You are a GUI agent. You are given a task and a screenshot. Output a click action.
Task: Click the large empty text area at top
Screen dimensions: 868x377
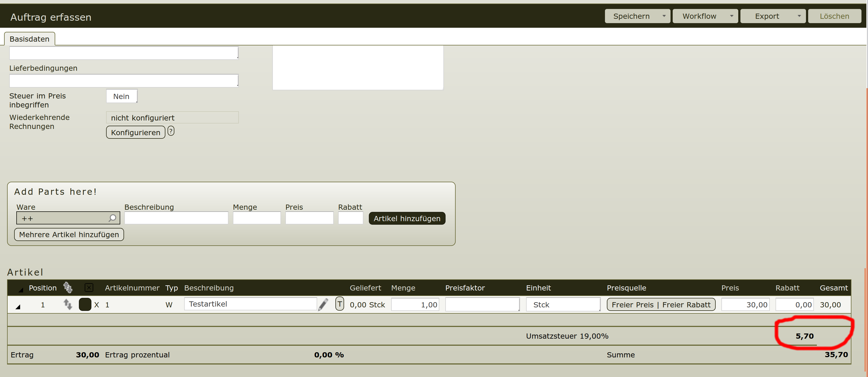pyautogui.click(x=358, y=68)
